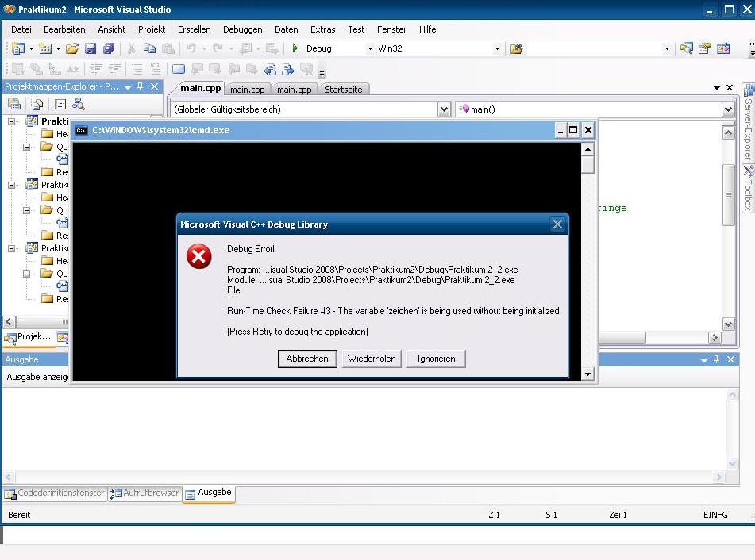The height and width of the screenshot is (560, 755).
Task: Click the Increase Indent icon
Action: (x=114, y=69)
